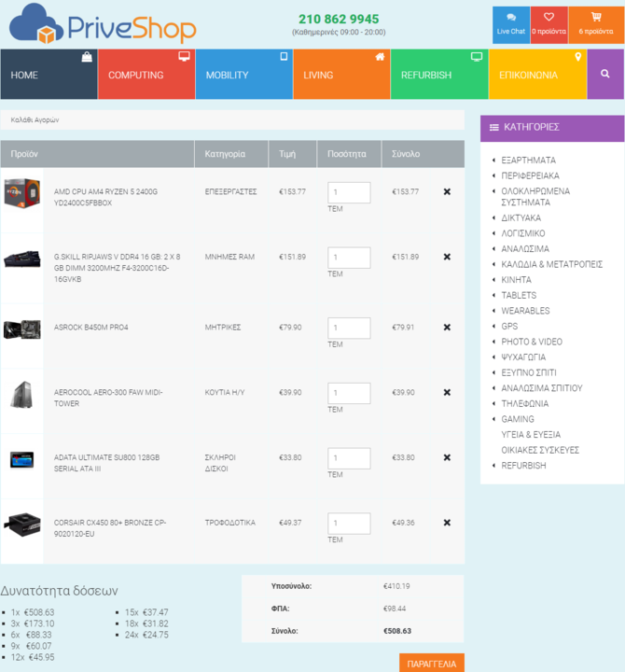Expand ΠΕΡΙΦΕΡΕΙΑΚΑ category
The image size is (625, 672).
coord(531,175)
